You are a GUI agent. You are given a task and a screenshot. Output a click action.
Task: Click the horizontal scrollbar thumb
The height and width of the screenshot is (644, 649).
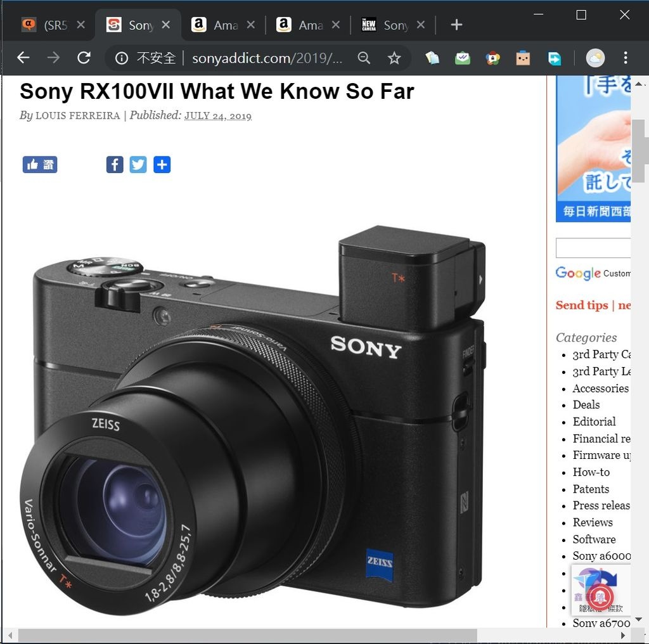248,635
